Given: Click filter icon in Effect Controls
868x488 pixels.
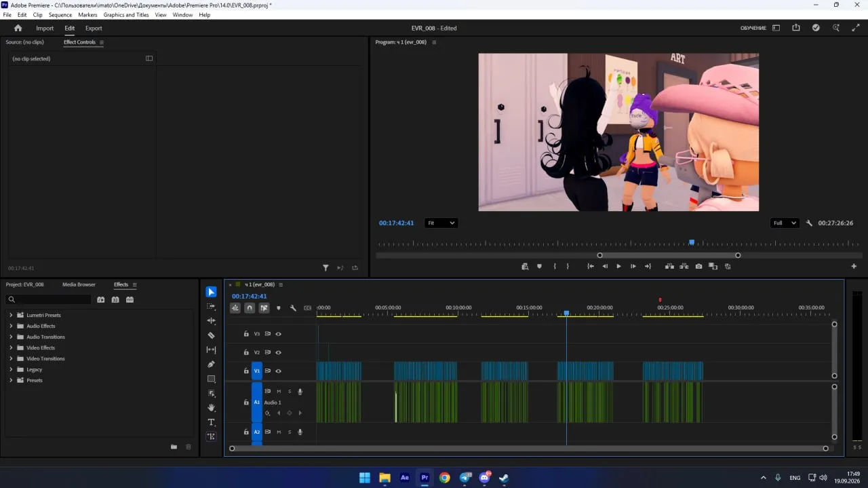Looking at the screenshot, I should [x=325, y=268].
